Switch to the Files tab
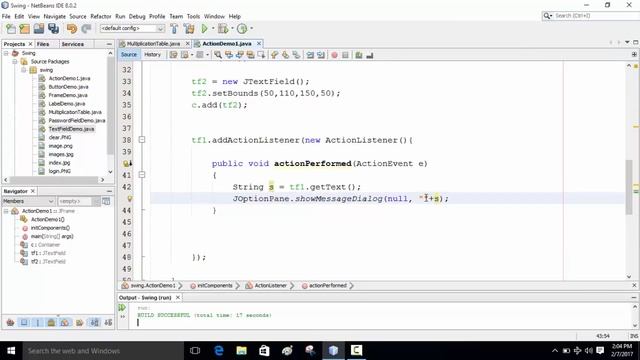This screenshot has height=360, width=640. (x=43, y=44)
